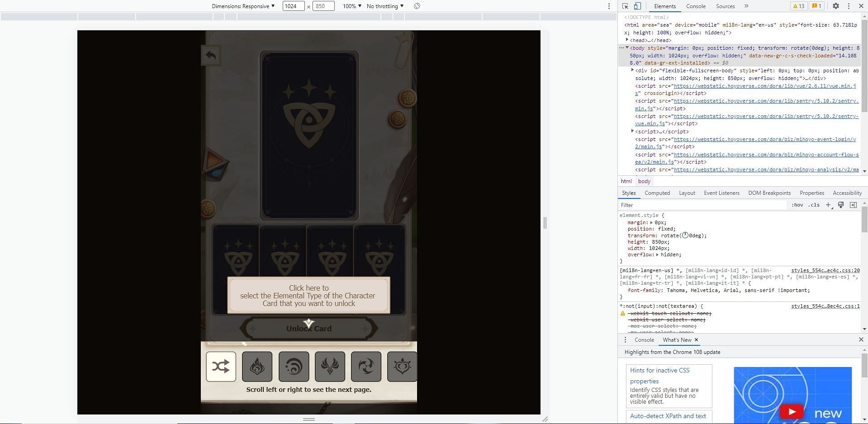Close the What's New drawer tab
Screen dimensions: 868x424
click(x=696, y=340)
